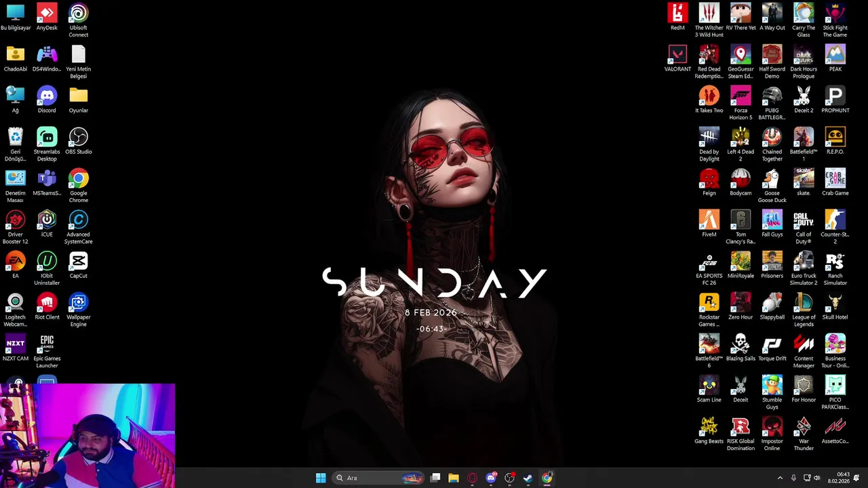
Task: Select League of Legends icon
Action: 804,310
